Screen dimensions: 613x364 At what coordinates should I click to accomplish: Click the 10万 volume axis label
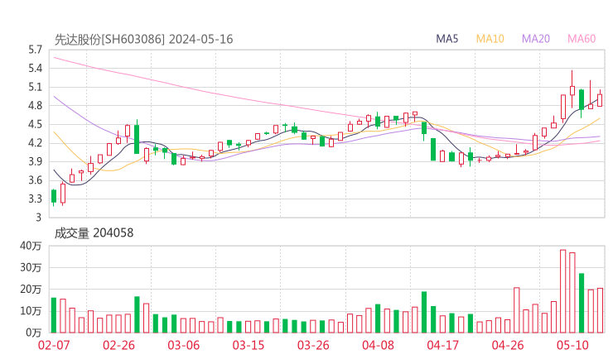pos(31,311)
